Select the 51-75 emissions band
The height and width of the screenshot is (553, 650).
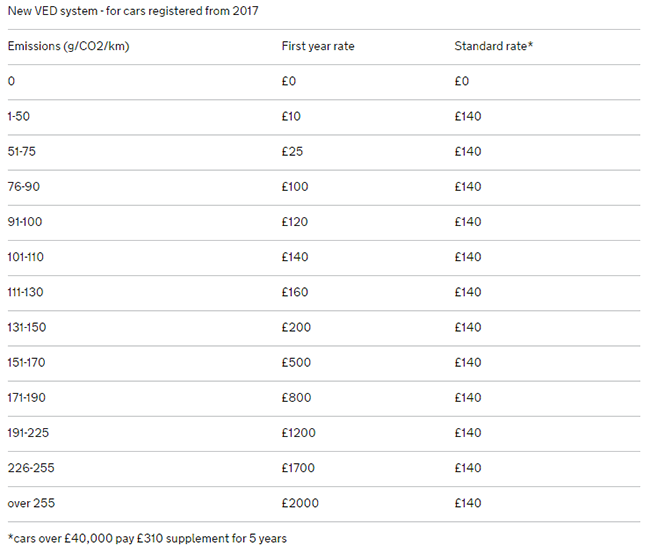[22, 151]
